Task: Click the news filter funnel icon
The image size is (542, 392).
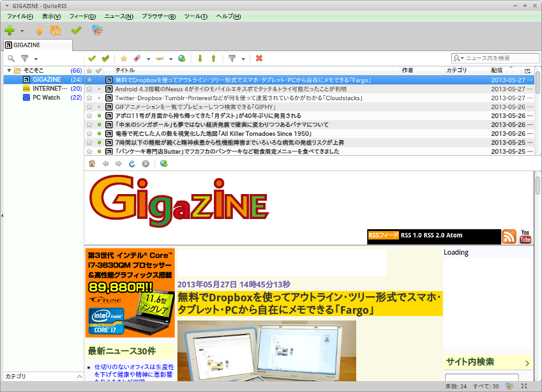Action: (232, 59)
